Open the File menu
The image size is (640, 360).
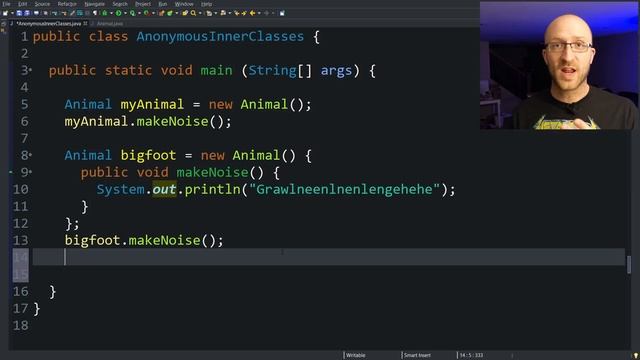point(6,4)
